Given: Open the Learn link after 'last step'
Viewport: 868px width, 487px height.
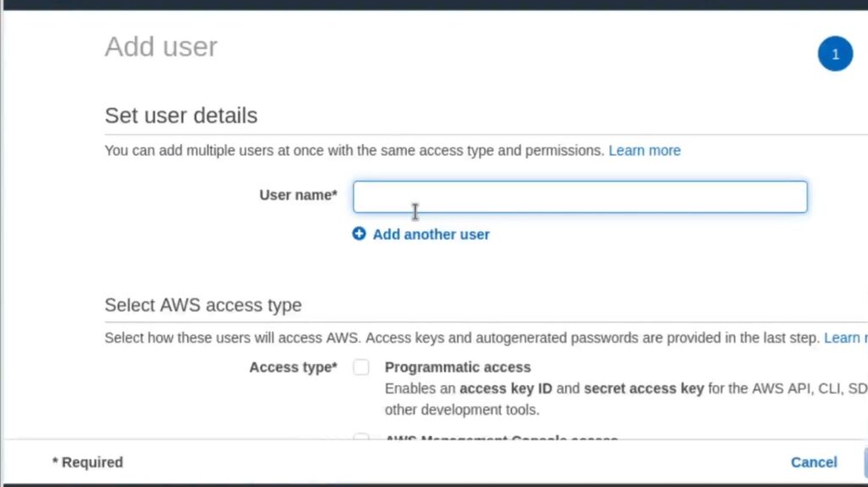Looking at the screenshot, I should coord(845,338).
